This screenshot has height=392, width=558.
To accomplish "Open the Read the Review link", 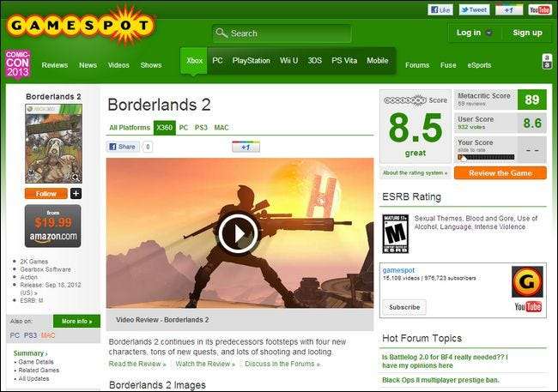I will (x=137, y=364).
